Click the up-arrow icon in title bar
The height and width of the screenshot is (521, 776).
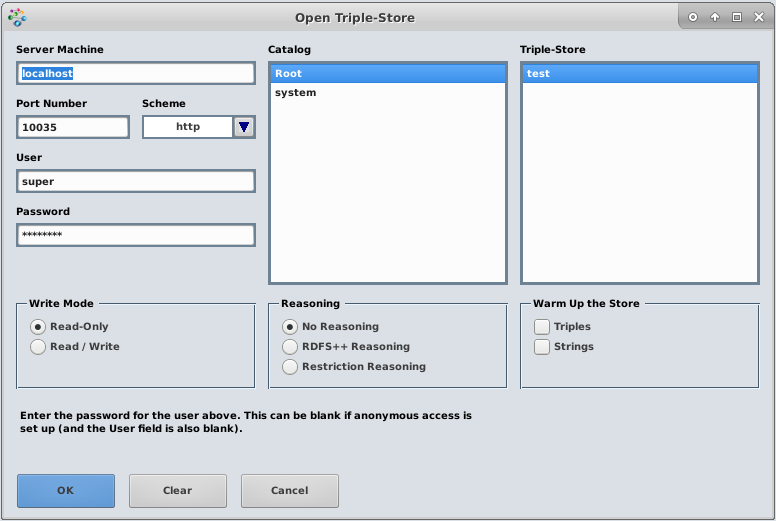[x=715, y=17]
